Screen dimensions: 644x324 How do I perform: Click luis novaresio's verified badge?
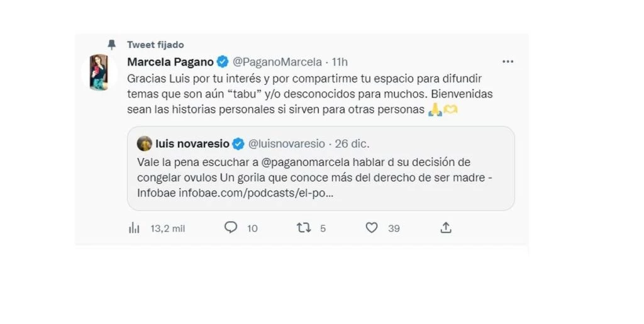pos(238,144)
